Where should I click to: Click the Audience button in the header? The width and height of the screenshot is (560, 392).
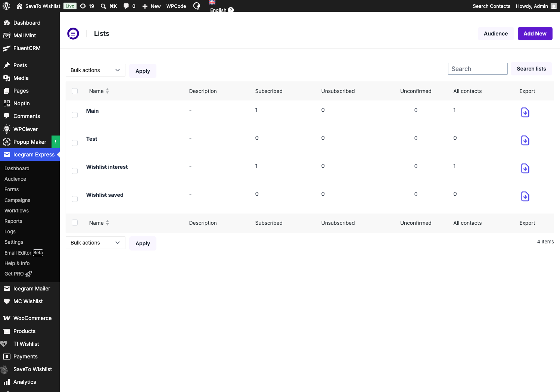tap(496, 34)
